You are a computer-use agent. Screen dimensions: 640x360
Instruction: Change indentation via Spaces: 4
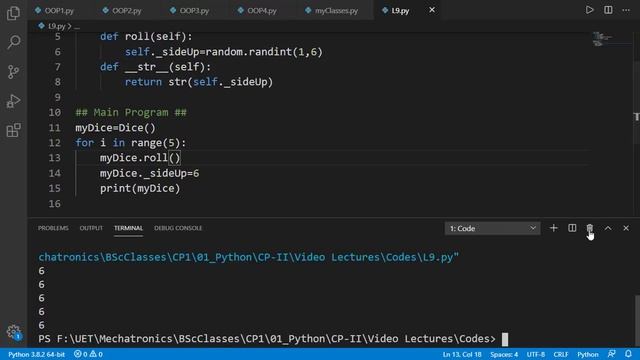504,354
